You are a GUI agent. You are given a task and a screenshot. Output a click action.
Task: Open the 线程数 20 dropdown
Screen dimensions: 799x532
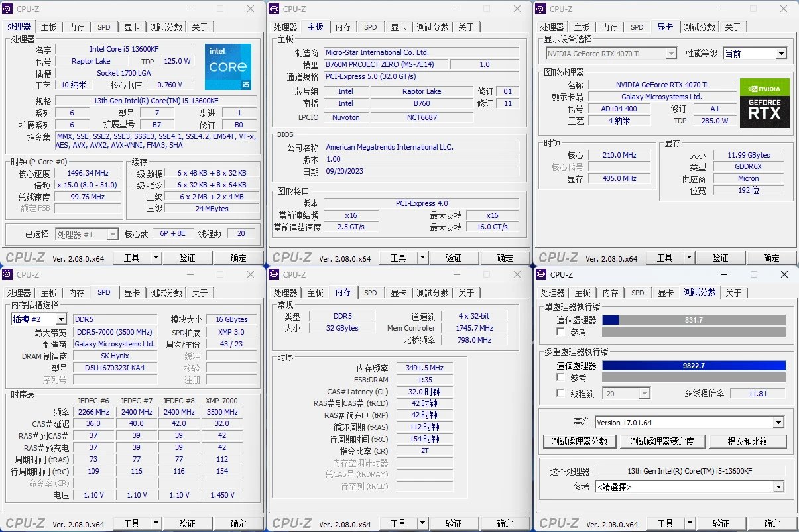(x=645, y=394)
